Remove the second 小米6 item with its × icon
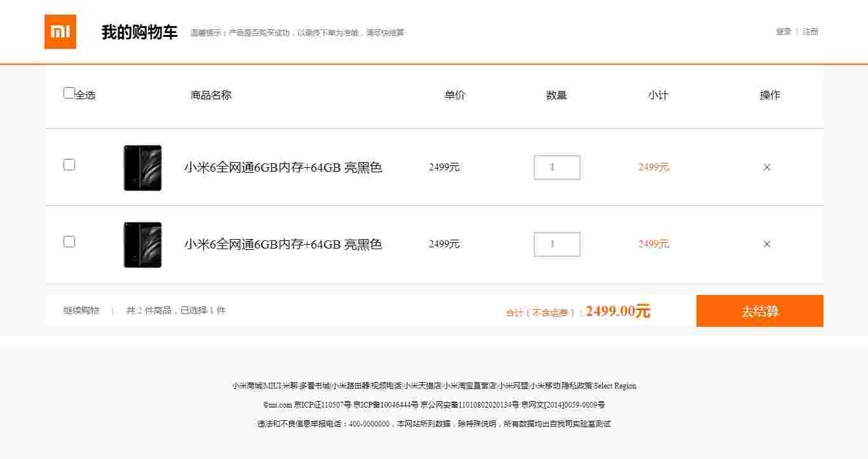Viewport: 868px width, 459px height. pyautogui.click(x=767, y=244)
